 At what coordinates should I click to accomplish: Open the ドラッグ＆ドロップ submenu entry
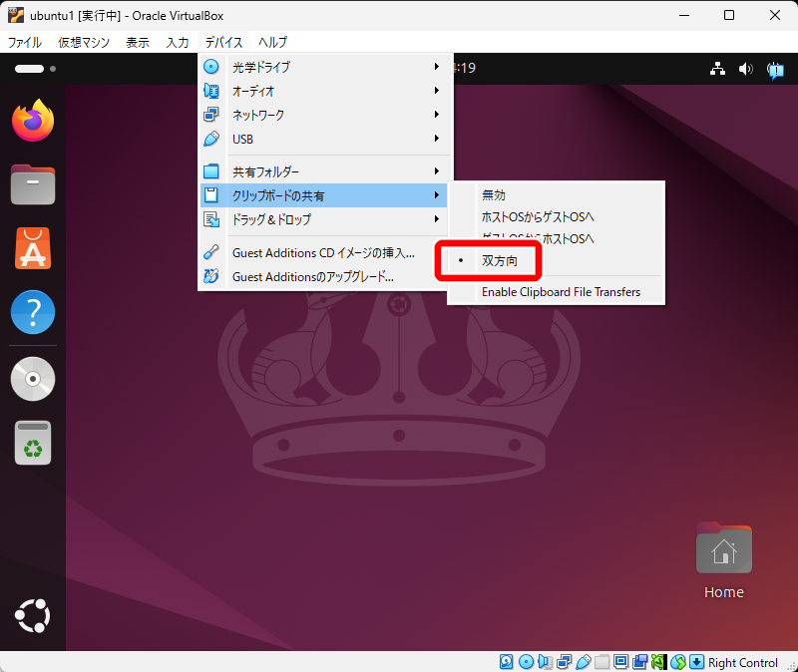click(x=323, y=219)
